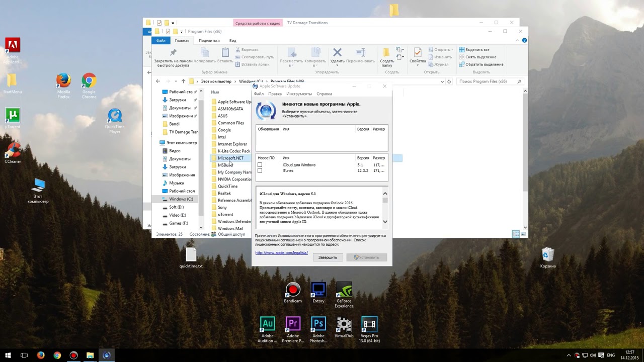Click the Удалить red X icon in ribbon
This screenshot has width=644, height=362.
337,52
